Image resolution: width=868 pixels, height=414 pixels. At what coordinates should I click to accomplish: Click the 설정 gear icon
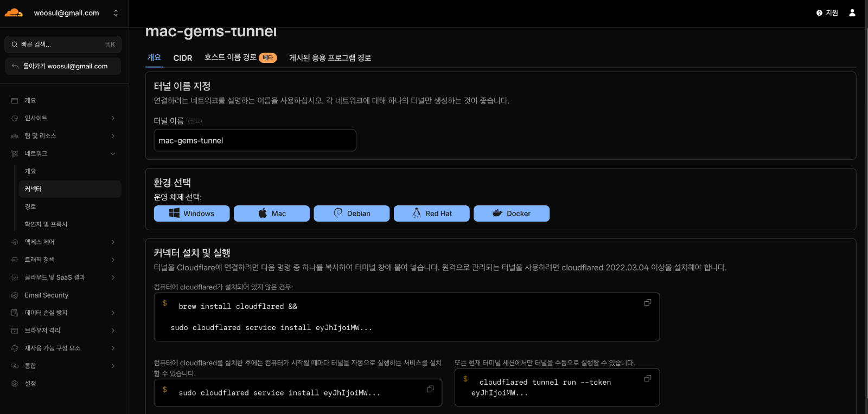click(15, 384)
